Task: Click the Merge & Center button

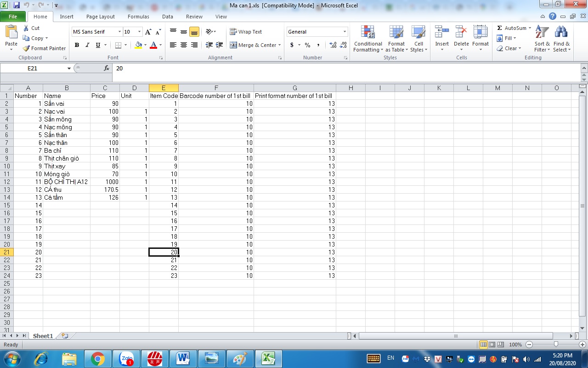Action: pyautogui.click(x=253, y=45)
